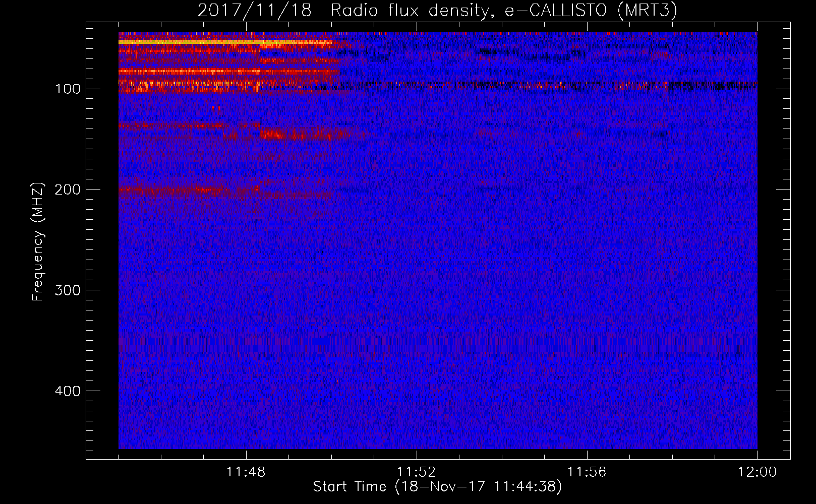This screenshot has width=816, height=504.
Task: Click the '400' frequency tick label
Action: pos(68,391)
